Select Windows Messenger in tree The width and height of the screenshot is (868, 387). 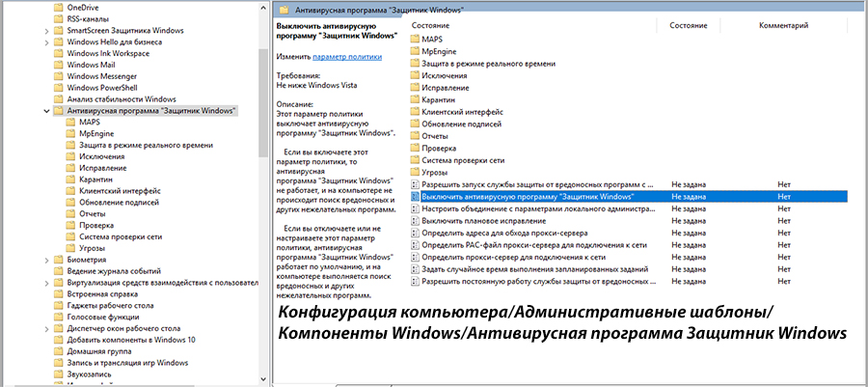(102, 76)
